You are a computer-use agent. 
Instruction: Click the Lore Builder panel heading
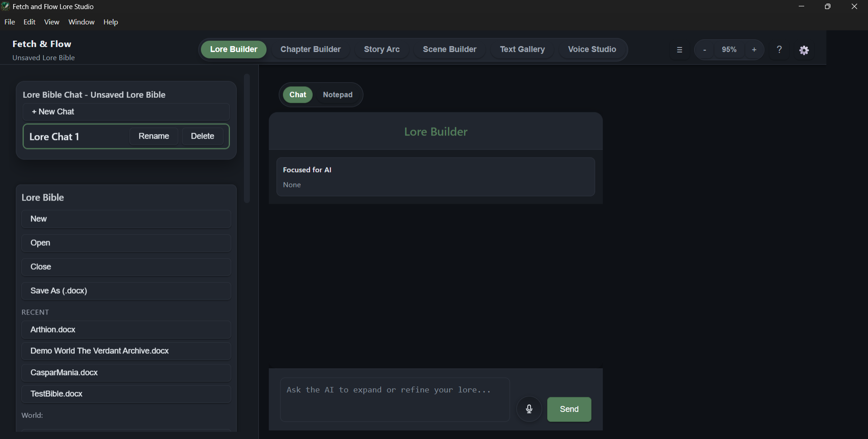[x=436, y=132]
